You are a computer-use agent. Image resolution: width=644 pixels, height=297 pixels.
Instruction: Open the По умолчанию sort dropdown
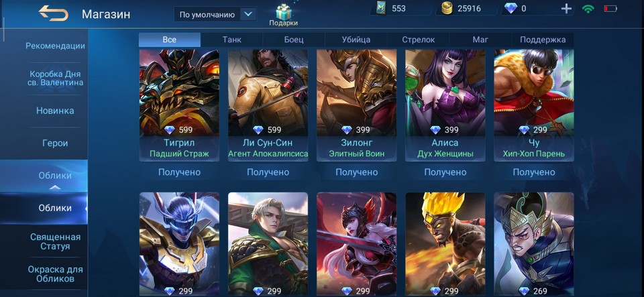[215, 14]
